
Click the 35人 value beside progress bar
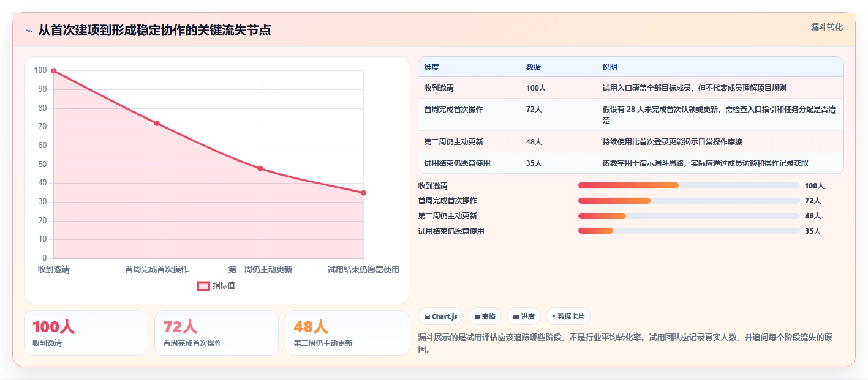[813, 231]
